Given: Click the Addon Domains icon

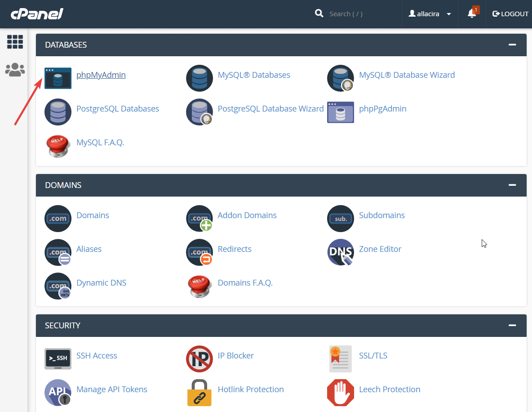Looking at the screenshot, I should (x=199, y=219).
